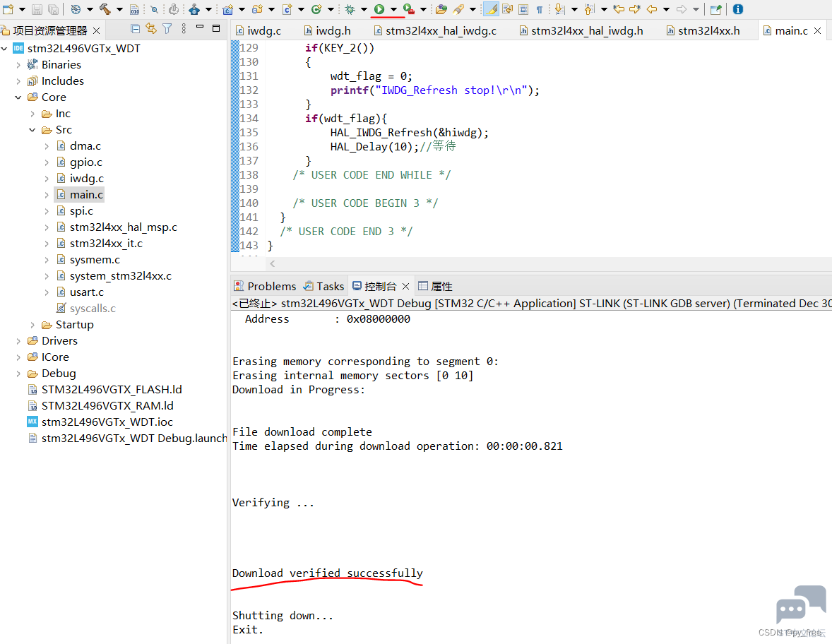This screenshot has width=832, height=644.
Task: Click the Save icon in toolbar
Action: point(37,9)
